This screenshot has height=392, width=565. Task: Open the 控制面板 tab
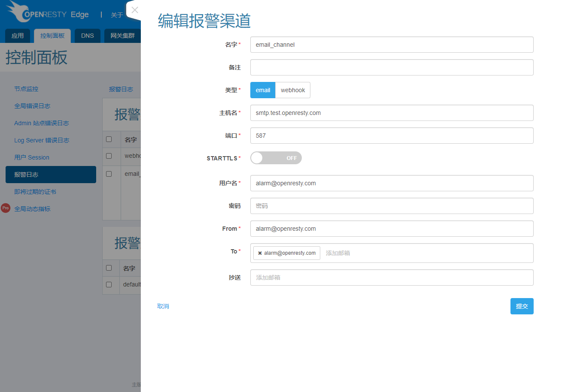52,36
